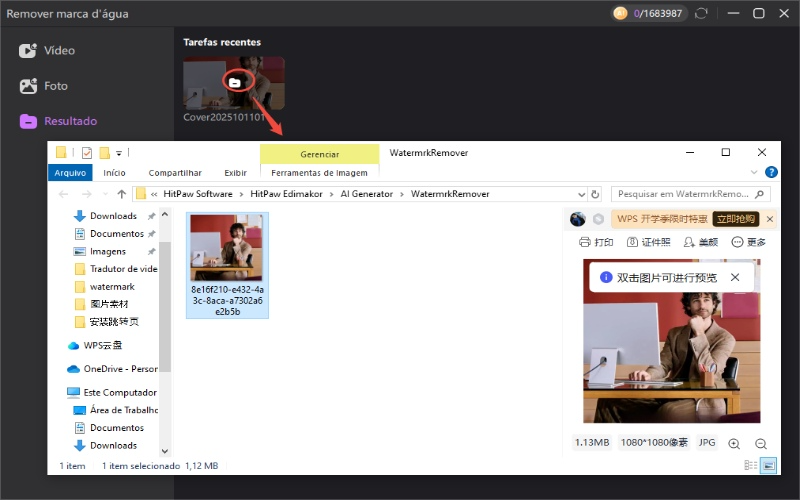Click the search box in WatermrkRemover folder
Viewport: 800px width, 500px height.
tap(686, 194)
